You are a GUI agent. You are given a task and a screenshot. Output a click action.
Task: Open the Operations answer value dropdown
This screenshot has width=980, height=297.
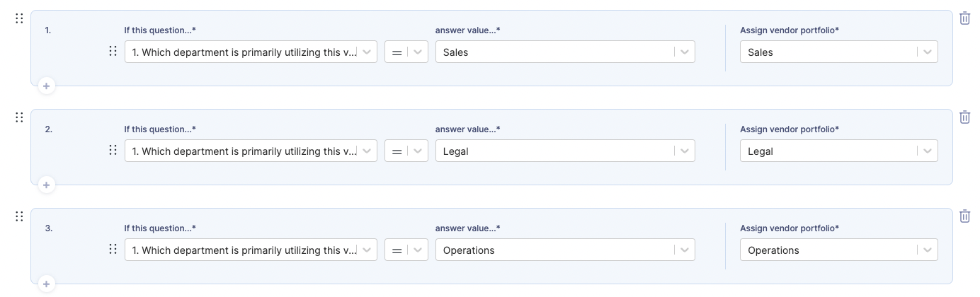pos(565,250)
